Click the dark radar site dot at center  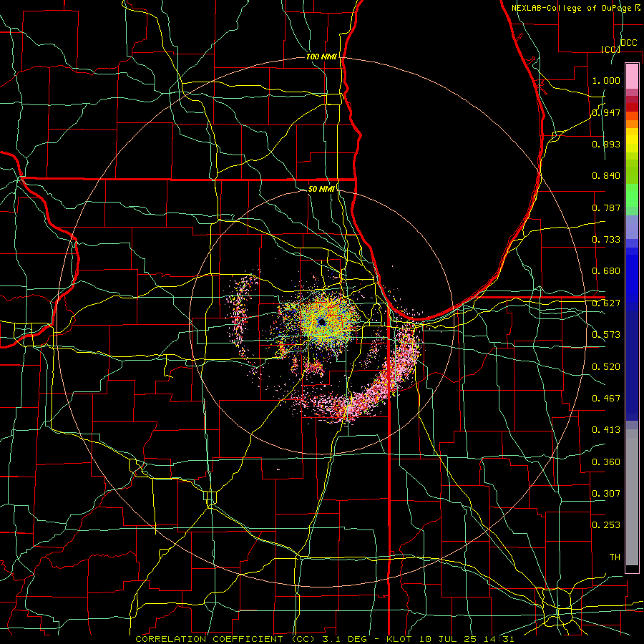coord(321,323)
